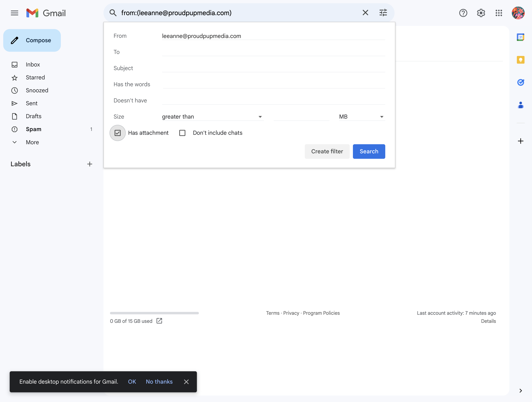Click the Create filter button
This screenshot has height=402, width=532.
pos(327,152)
